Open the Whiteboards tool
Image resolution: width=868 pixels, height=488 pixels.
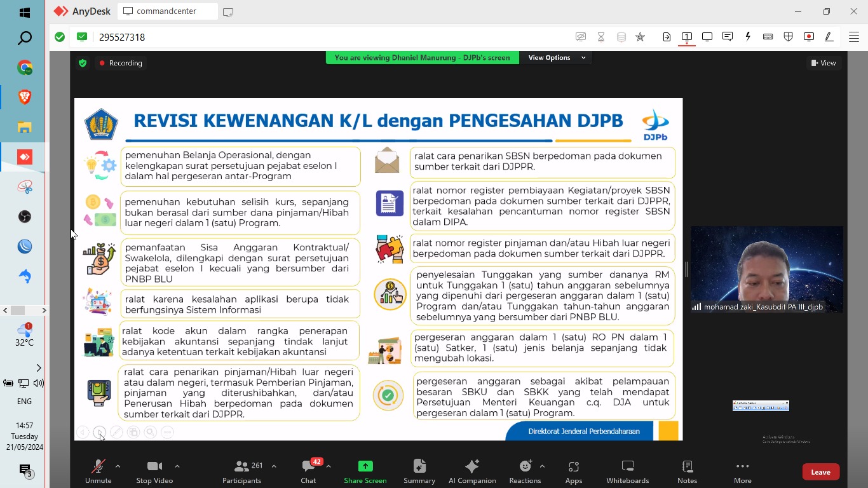click(627, 471)
